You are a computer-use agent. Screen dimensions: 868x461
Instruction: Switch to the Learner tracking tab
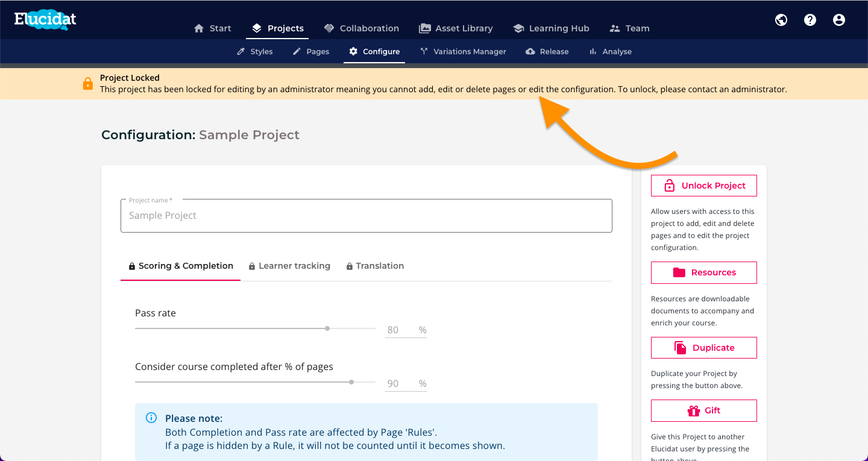pyautogui.click(x=289, y=266)
